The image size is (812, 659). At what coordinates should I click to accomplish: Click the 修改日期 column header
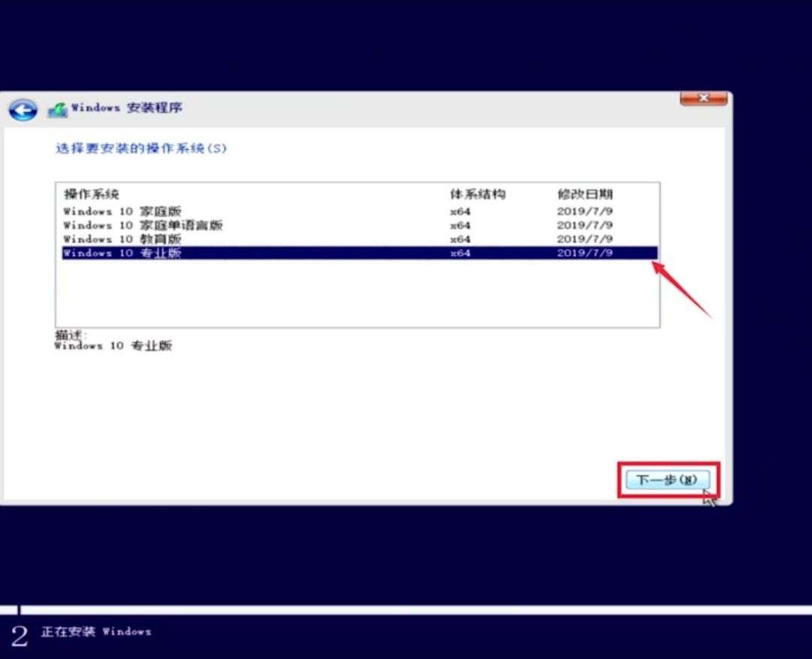tap(585, 194)
